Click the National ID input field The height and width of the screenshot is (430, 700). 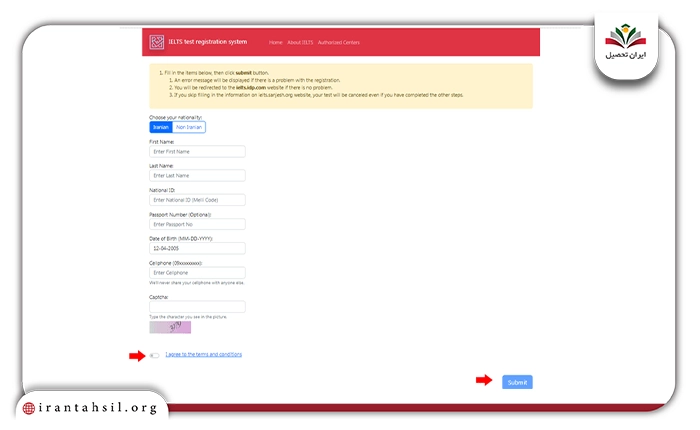(197, 200)
